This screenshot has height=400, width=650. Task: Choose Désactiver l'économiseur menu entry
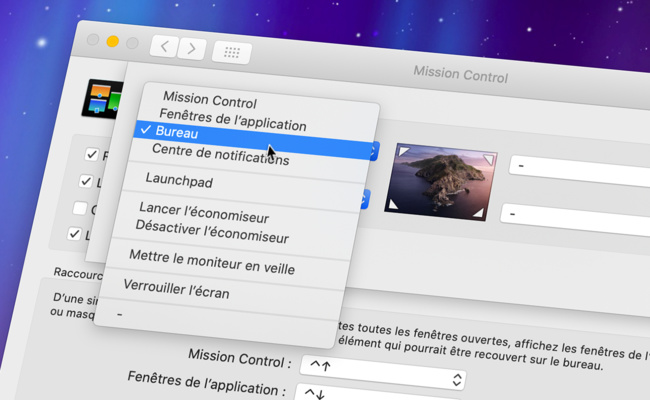[212, 232]
